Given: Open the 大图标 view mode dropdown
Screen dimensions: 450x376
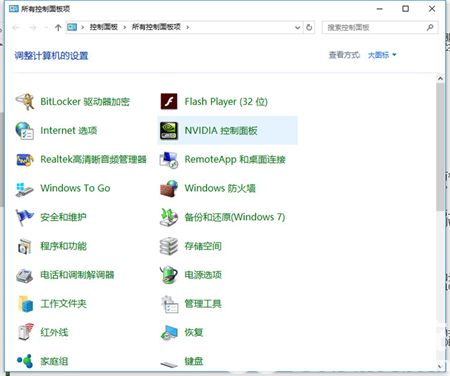Looking at the screenshot, I should [x=382, y=55].
